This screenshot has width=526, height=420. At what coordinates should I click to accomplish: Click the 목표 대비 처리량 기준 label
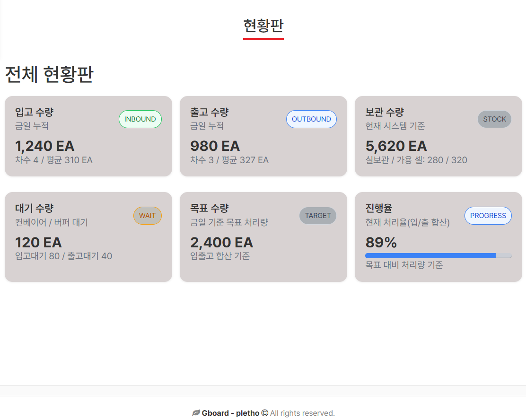pyautogui.click(x=404, y=265)
